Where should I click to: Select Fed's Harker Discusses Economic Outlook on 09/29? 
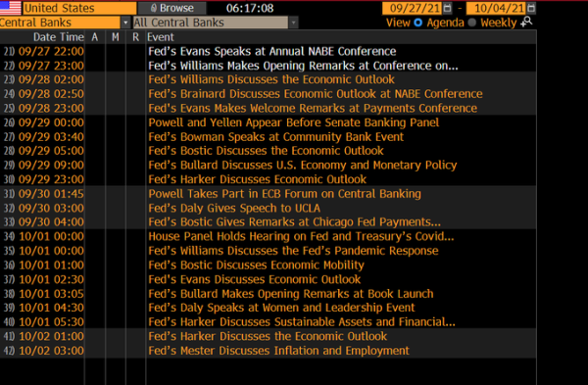point(257,179)
